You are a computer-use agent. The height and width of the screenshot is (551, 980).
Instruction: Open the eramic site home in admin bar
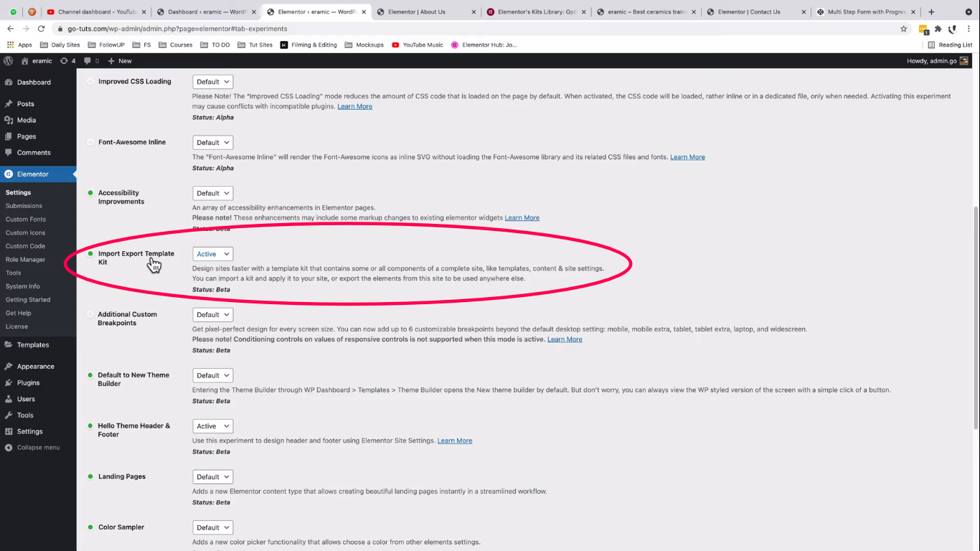pyautogui.click(x=37, y=61)
